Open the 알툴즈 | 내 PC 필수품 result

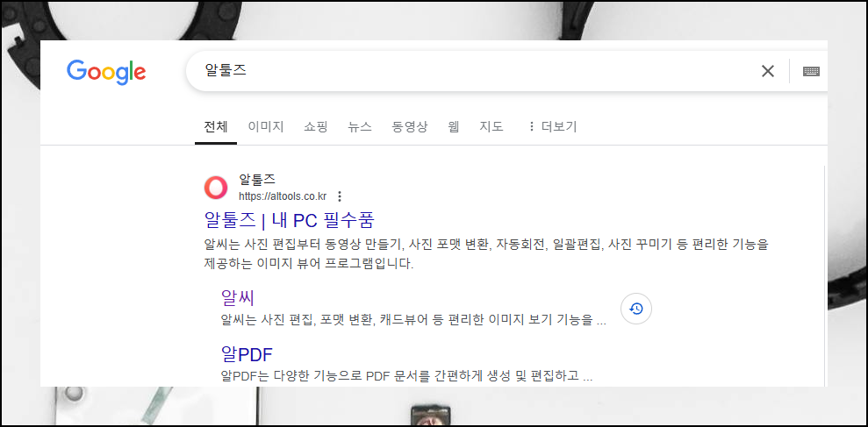pyautogui.click(x=290, y=220)
